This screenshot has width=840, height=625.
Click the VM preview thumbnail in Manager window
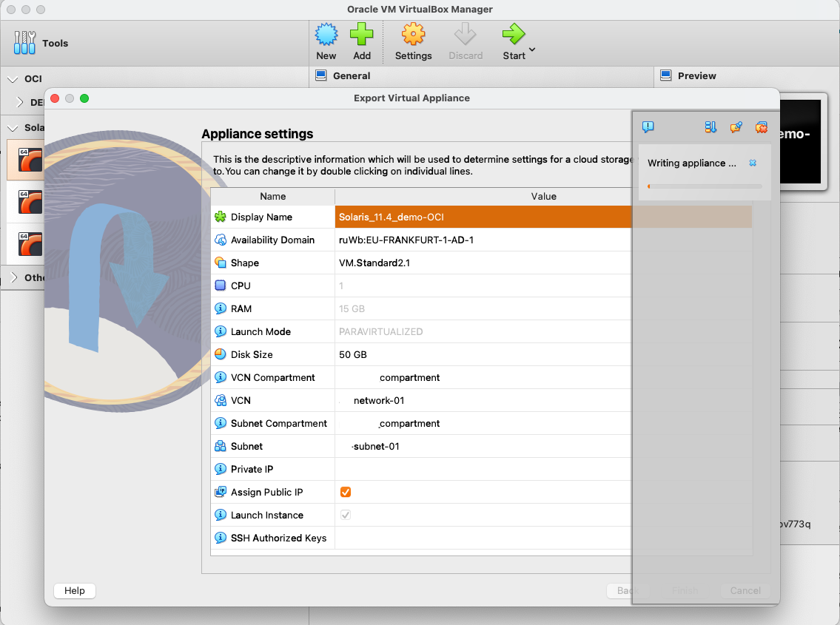pos(800,141)
